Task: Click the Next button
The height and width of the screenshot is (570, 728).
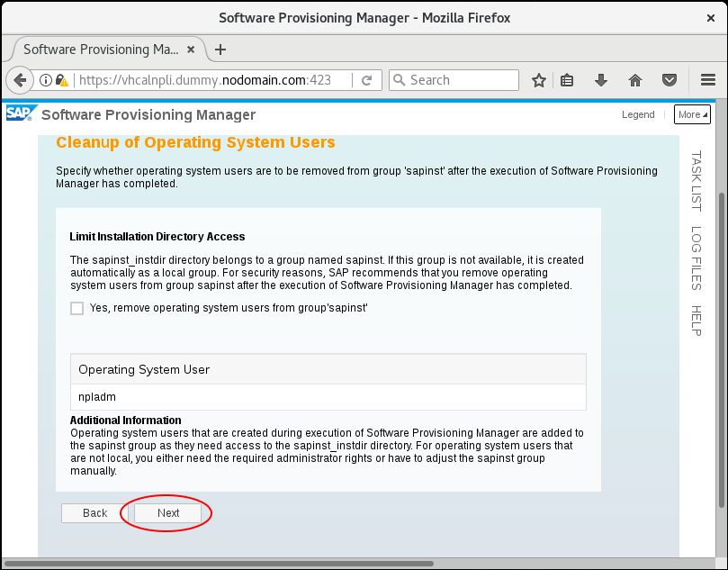Action: click(x=168, y=513)
